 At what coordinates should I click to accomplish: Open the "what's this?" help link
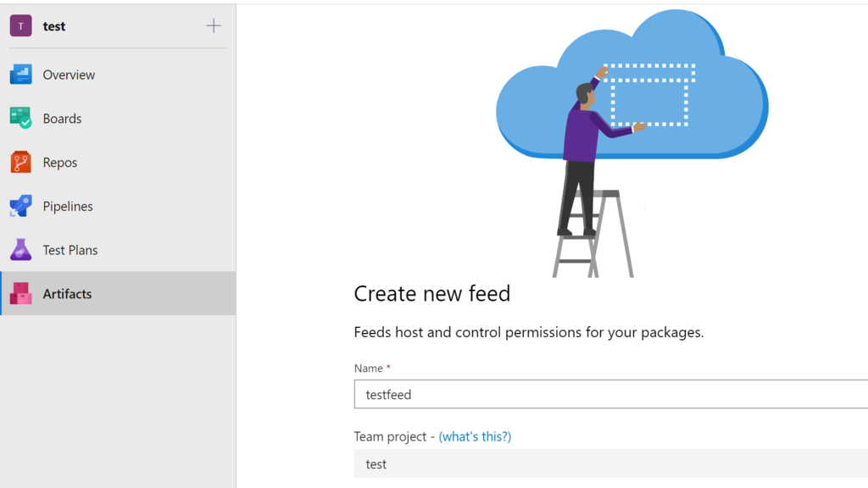click(475, 436)
